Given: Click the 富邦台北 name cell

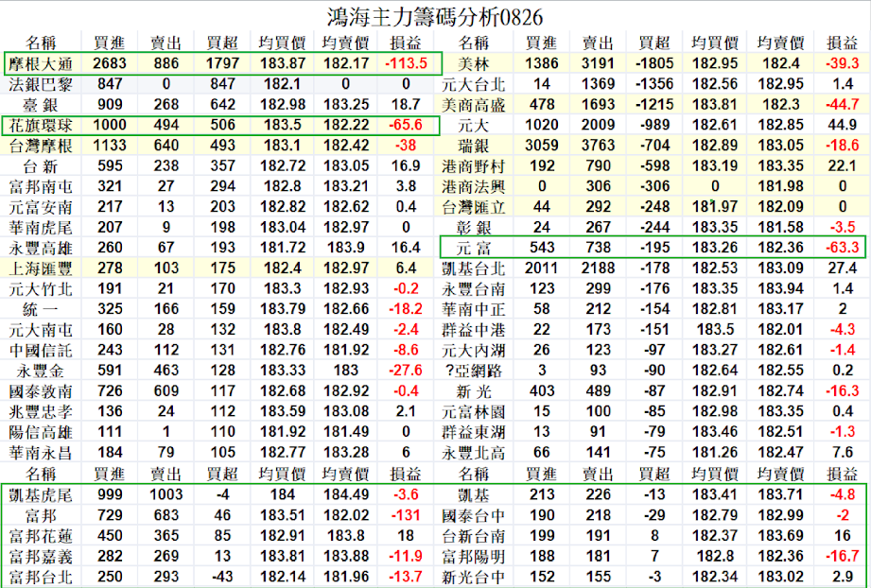Looking at the screenshot, I should click(41, 577).
